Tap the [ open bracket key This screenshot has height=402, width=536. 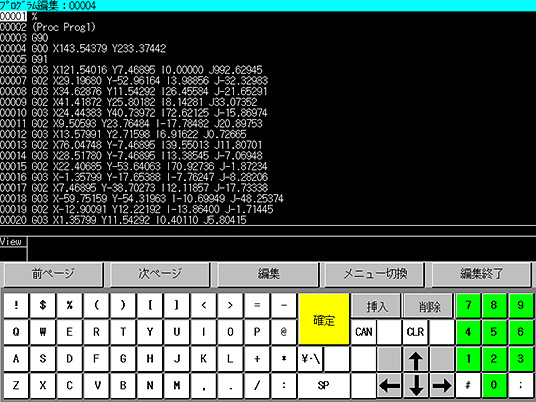(150, 305)
